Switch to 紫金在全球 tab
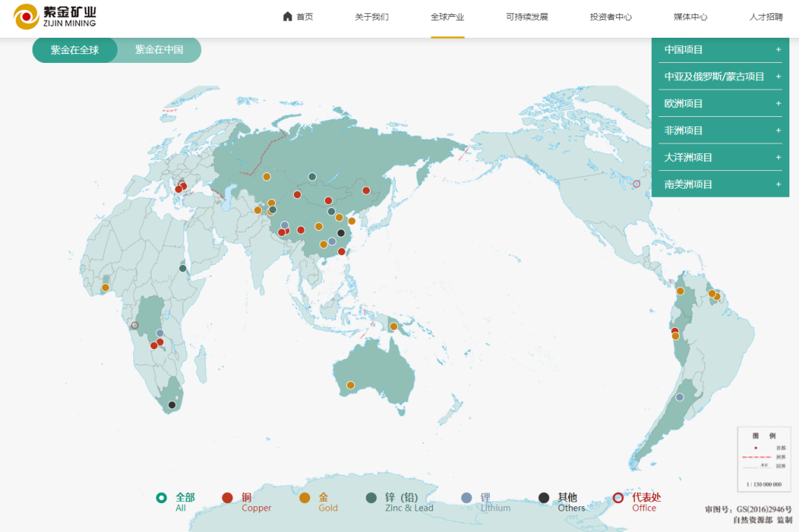This screenshot has height=532, width=799. [x=75, y=50]
